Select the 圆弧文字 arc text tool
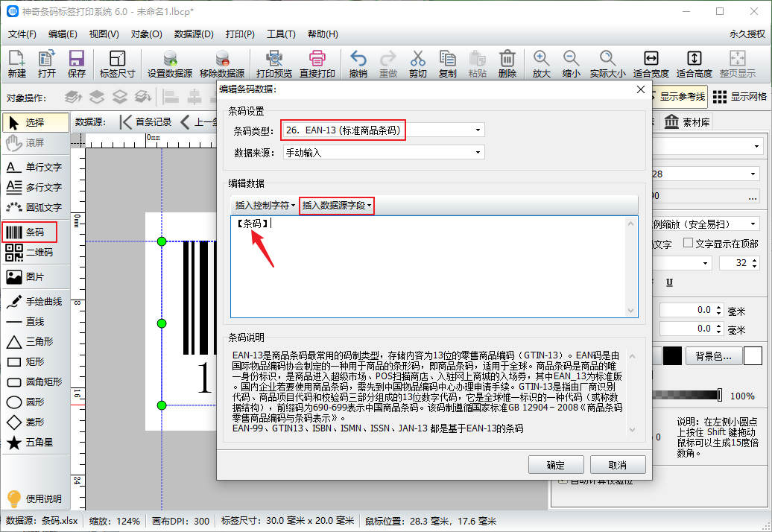772x532 pixels. pyautogui.click(x=36, y=208)
